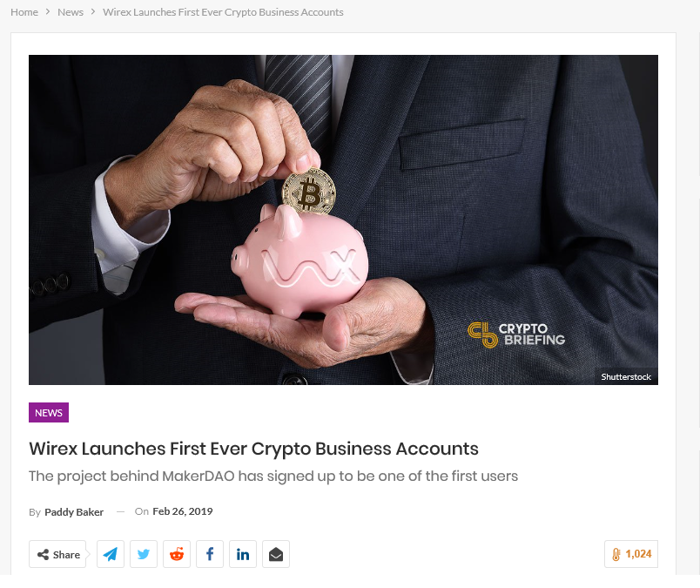
Task: Open author Paddy Baker's page
Action: pos(74,511)
